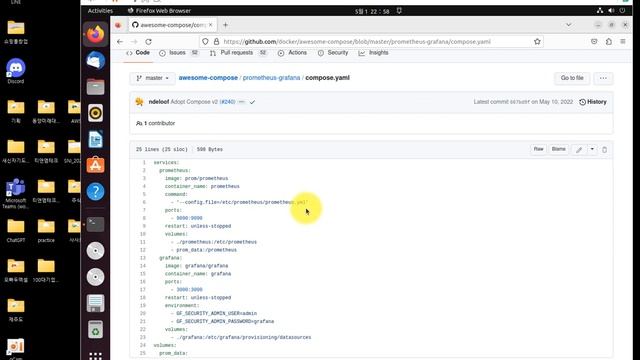The image size is (640, 360).
Task: Click the '9090:9090' port text
Action: click(189, 218)
